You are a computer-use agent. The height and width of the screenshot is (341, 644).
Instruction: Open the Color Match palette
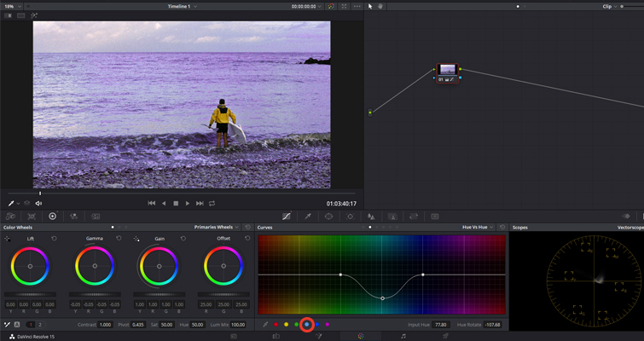click(x=32, y=217)
